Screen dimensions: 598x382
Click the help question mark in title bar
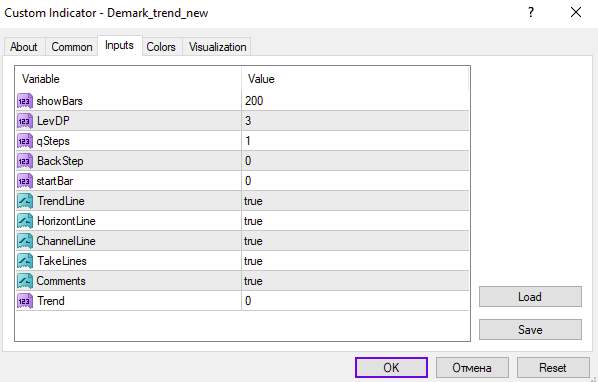pos(531,13)
